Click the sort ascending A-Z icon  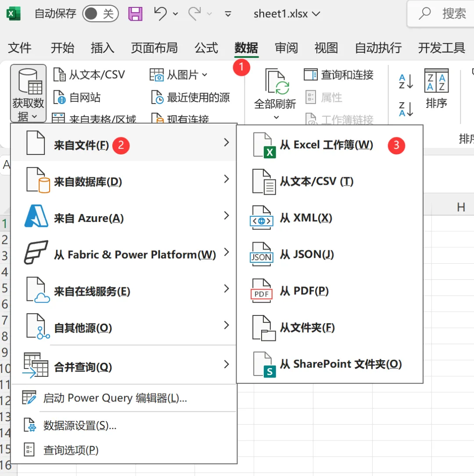coord(406,81)
